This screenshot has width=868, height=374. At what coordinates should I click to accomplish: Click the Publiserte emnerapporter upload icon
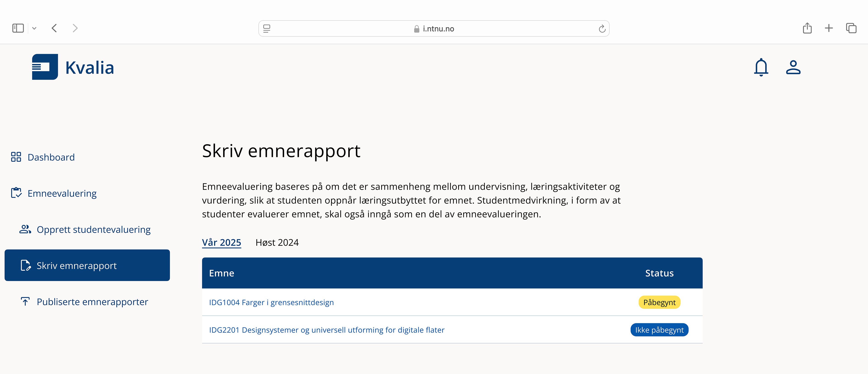click(25, 301)
